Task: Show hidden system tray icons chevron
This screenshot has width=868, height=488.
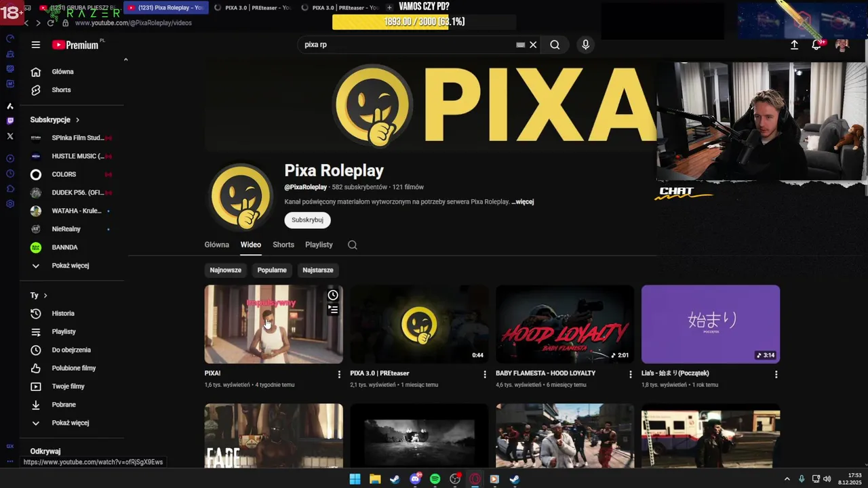Action: [x=787, y=479]
